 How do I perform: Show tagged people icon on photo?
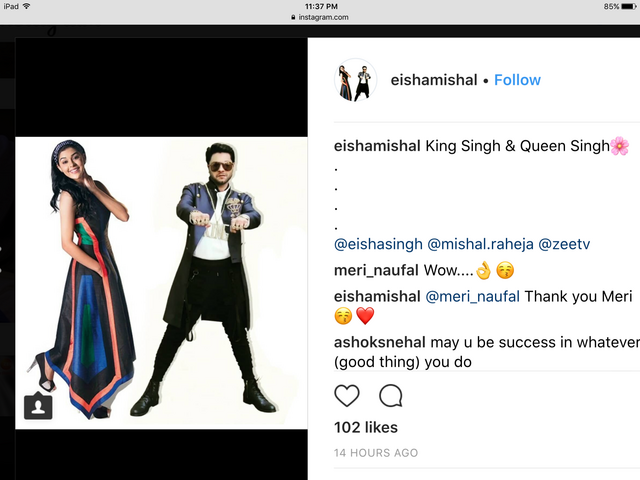click(38, 406)
